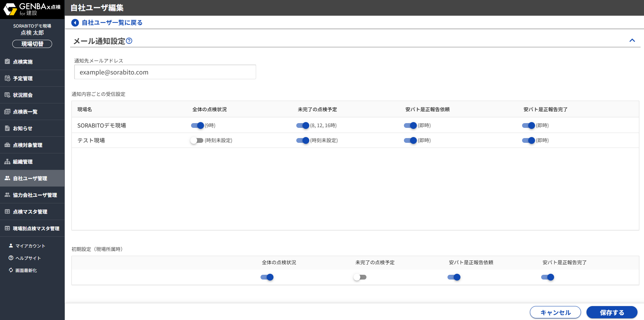The image size is (644, 320).
Task: Click the back arrow icon for user list
Action: (x=75, y=23)
